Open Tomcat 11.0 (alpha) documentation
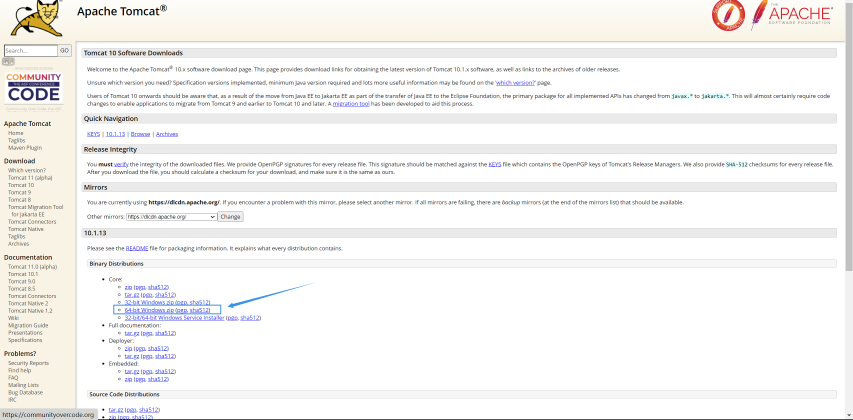This screenshot has width=853, height=420. 32,267
